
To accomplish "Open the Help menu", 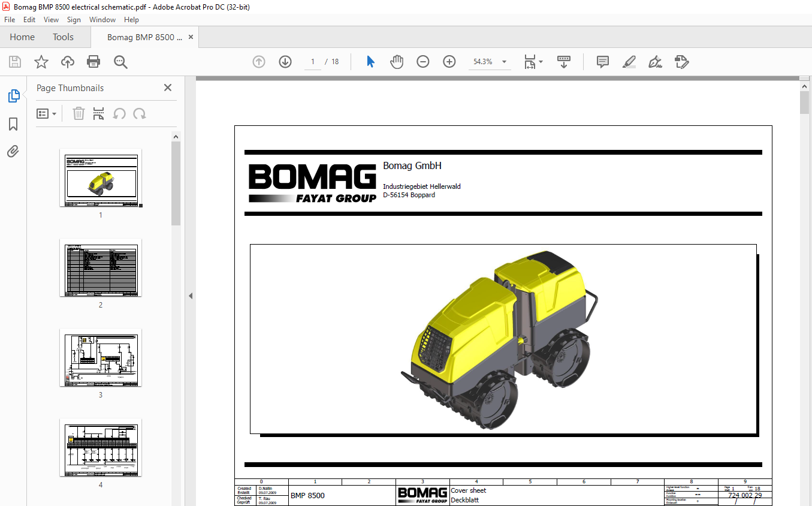I will click(x=131, y=20).
